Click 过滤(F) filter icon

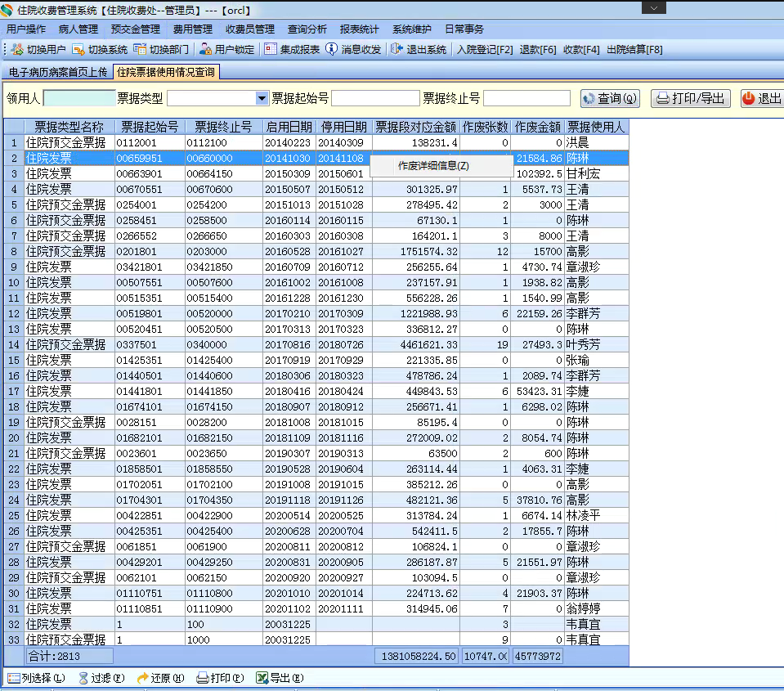coord(83,678)
